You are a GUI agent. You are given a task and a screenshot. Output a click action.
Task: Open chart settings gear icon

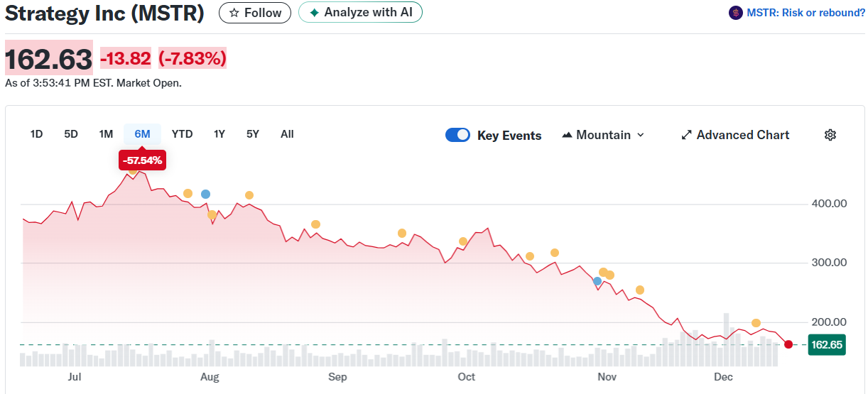point(830,135)
